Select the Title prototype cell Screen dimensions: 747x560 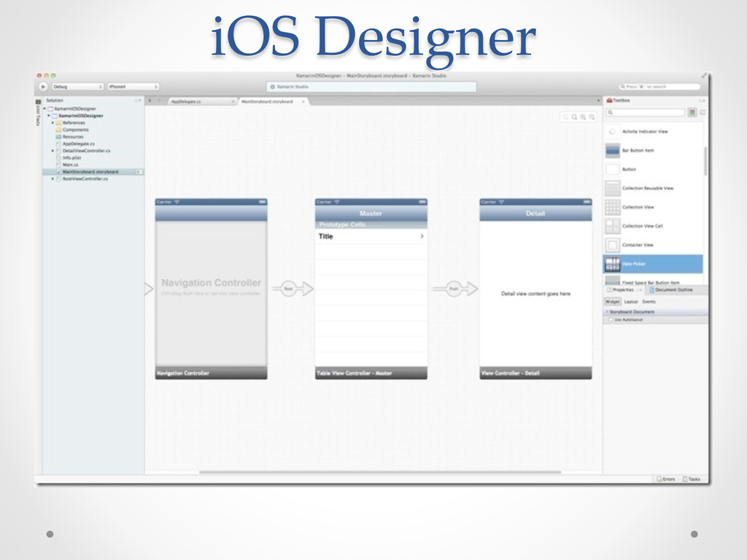pyautogui.click(x=371, y=237)
